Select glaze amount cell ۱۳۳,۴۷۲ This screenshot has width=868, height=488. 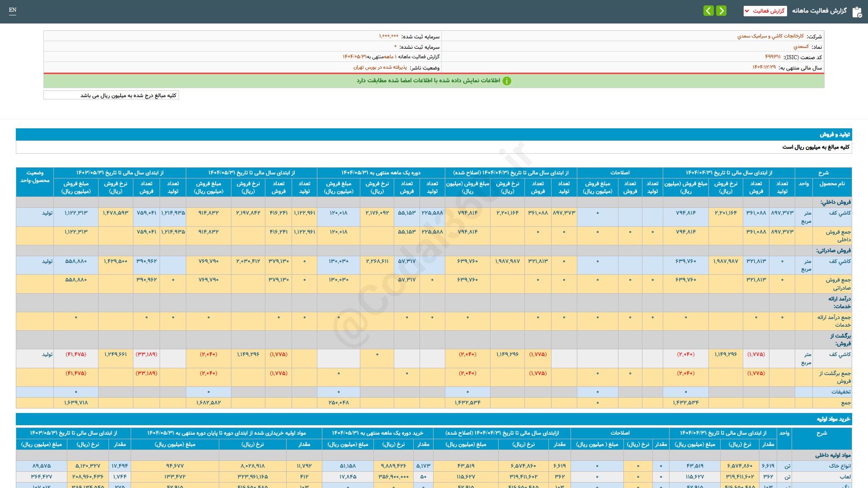175,477
